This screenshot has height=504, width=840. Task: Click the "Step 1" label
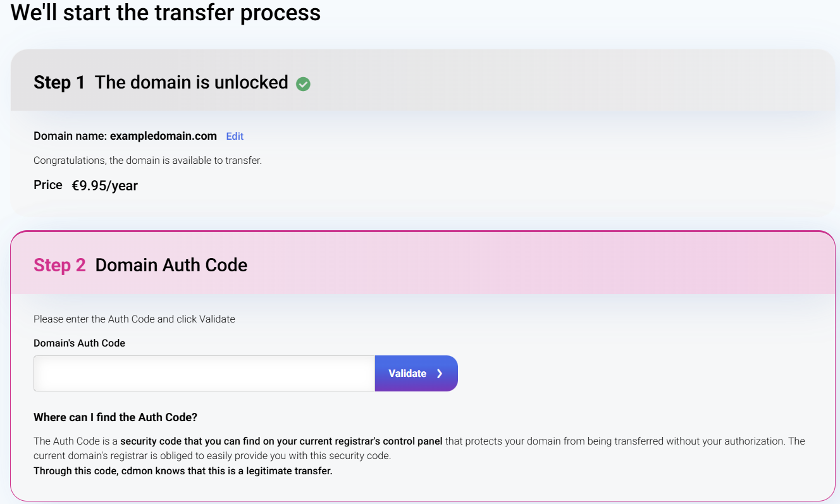59,82
